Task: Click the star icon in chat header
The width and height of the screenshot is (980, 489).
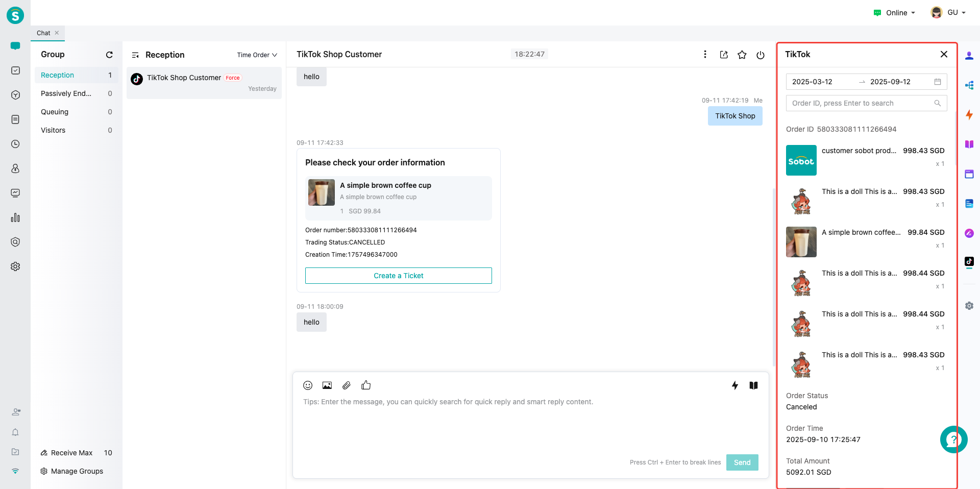Action: click(x=742, y=55)
